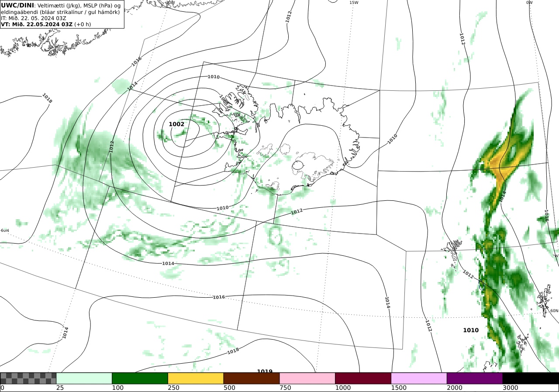Click the "15W" longitude label
559x392 pixels.
[x=354, y=3]
